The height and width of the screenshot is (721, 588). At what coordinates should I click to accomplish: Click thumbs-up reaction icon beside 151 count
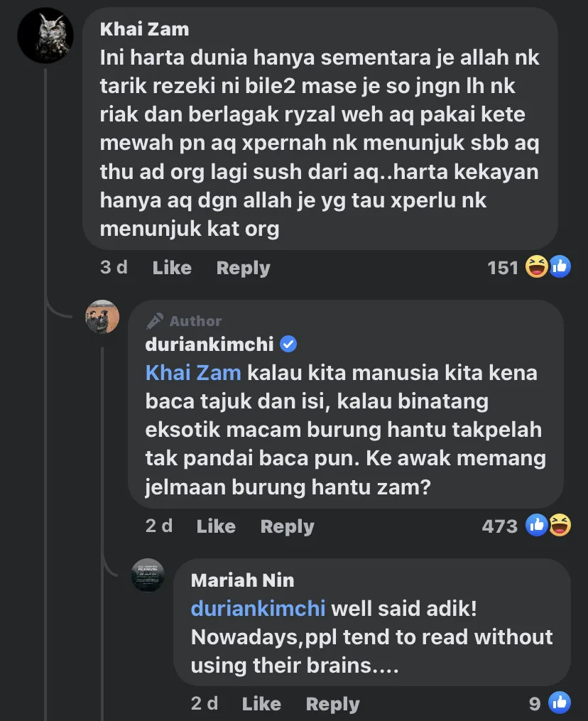coord(560,267)
